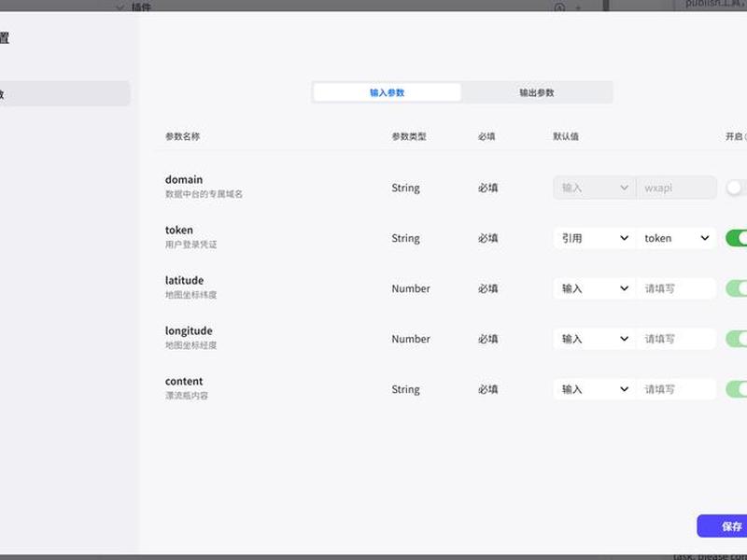Click the 参数类型 column header

pyautogui.click(x=409, y=136)
